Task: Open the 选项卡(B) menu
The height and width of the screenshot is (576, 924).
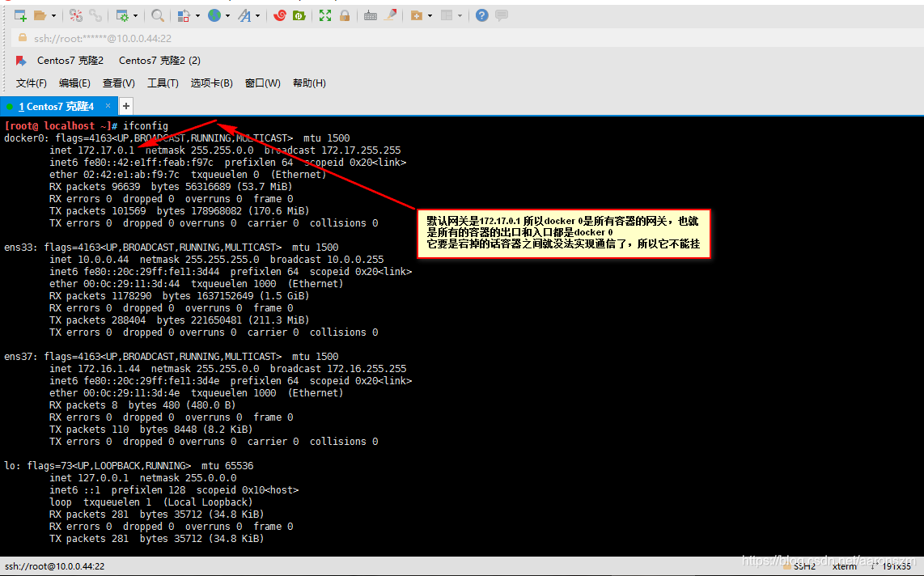Action: click(211, 83)
